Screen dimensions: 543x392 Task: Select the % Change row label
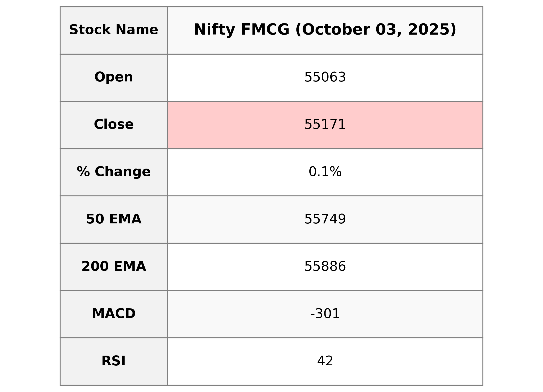(113, 172)
